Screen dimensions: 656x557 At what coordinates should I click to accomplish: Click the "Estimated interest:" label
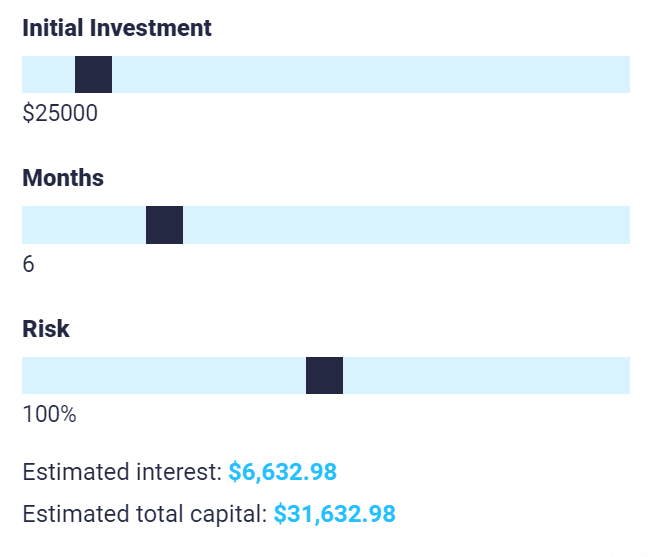pyautogui.click(x=122, y=471)
